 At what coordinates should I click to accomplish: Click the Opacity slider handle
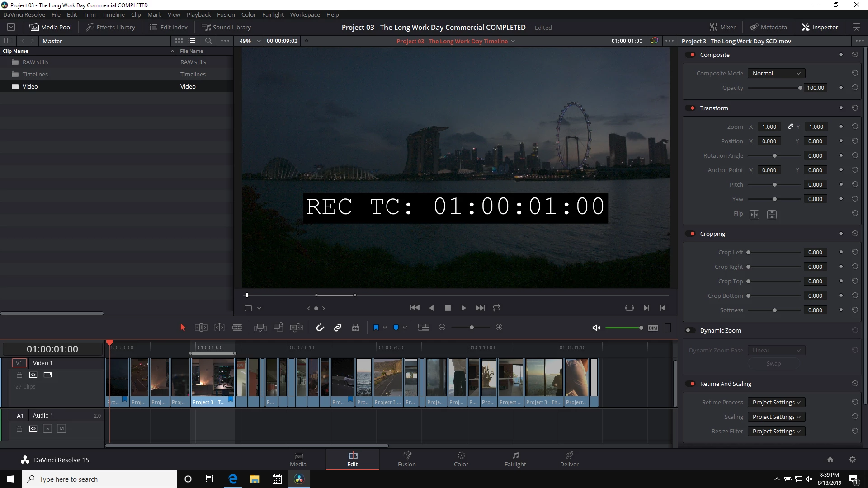coord(800,88)
